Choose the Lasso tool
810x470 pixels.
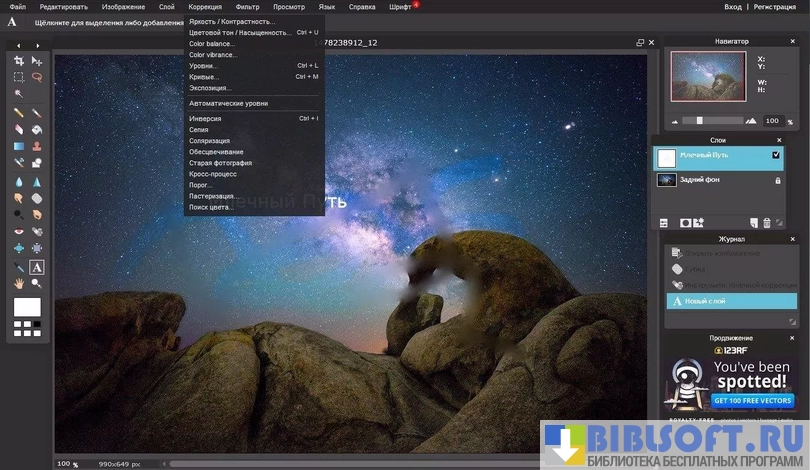tap(37, 77)
